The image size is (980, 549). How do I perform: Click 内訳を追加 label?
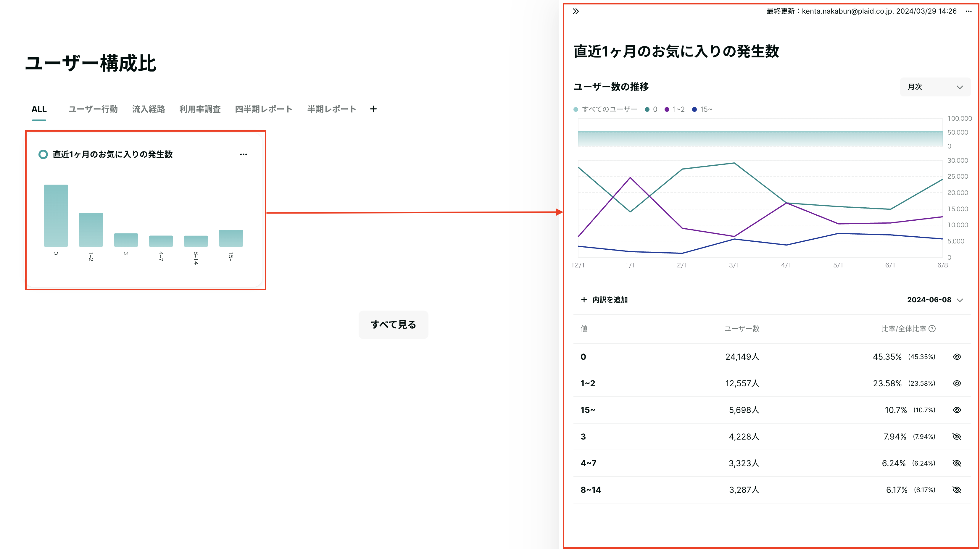(x=610, y=300)
